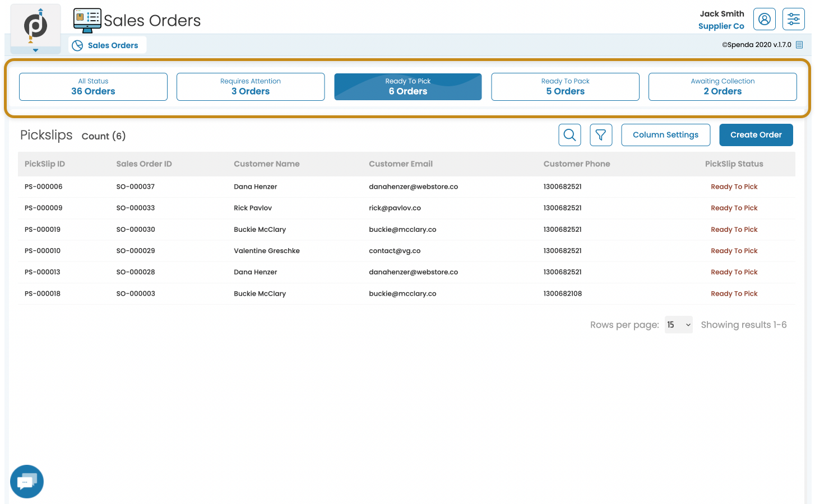Expand the dropdown arrow under the logo
Image resolution: width=815 pixels, height=504 pixels.
tap(35, 50)
